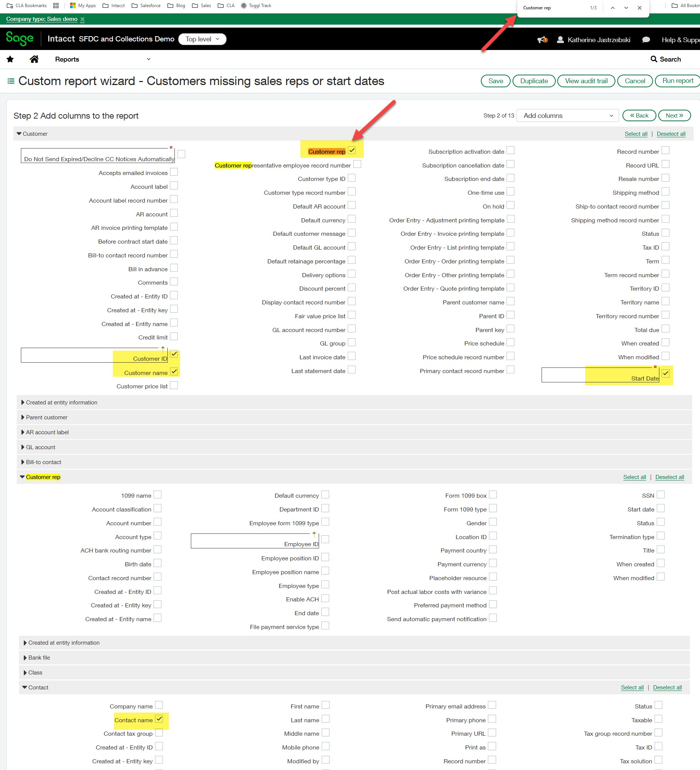700x770 pixels.
Task: Click the list icon beside the report title
Action: (x=11, y=81)
